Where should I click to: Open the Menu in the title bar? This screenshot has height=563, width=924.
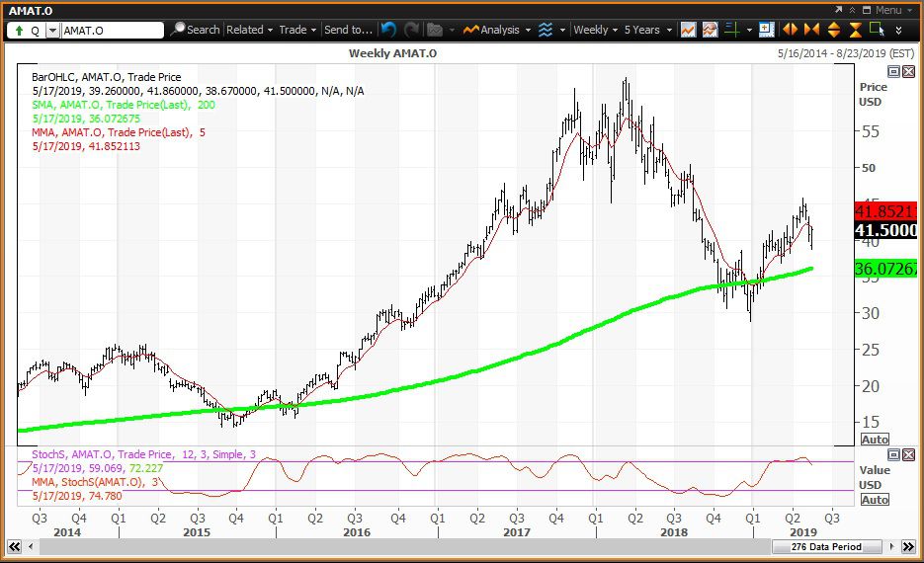pyautogui.click(x=893, y=10)
